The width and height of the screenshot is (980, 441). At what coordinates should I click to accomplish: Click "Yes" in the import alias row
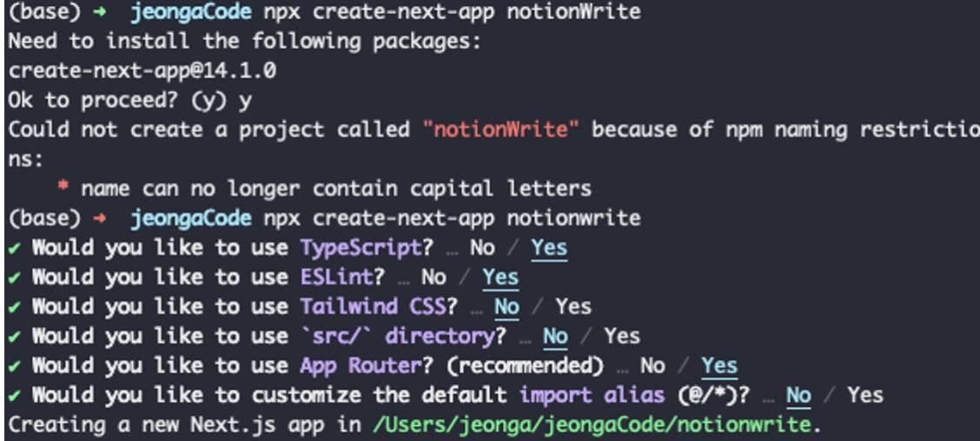coord(865,395)
